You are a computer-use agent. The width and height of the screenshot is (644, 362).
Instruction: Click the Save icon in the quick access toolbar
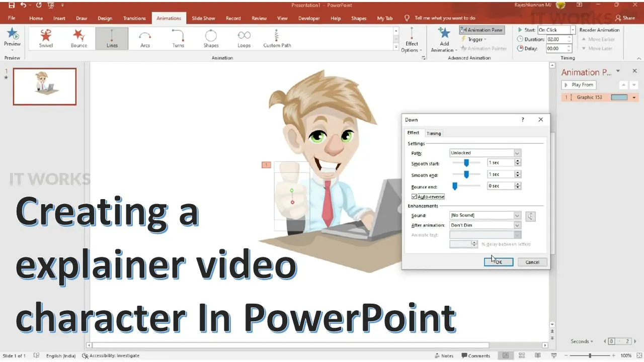tap(12, 5)
